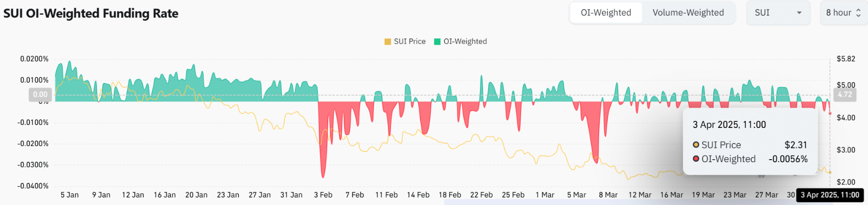This screenshot has height=205, width=868.
Task: Click the 3 Feb date on x-axis
Action: pyautogui.click(x=323, y=195)
